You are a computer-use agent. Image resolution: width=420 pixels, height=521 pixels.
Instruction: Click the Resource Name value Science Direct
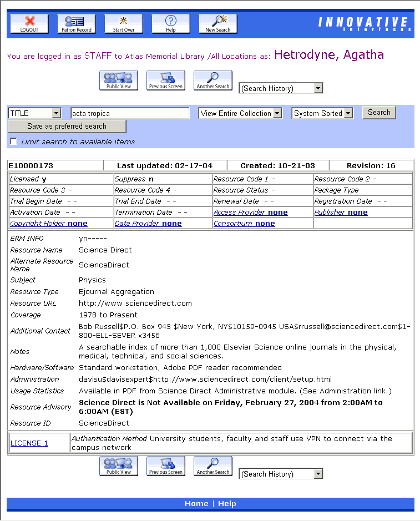click(105, 250)
